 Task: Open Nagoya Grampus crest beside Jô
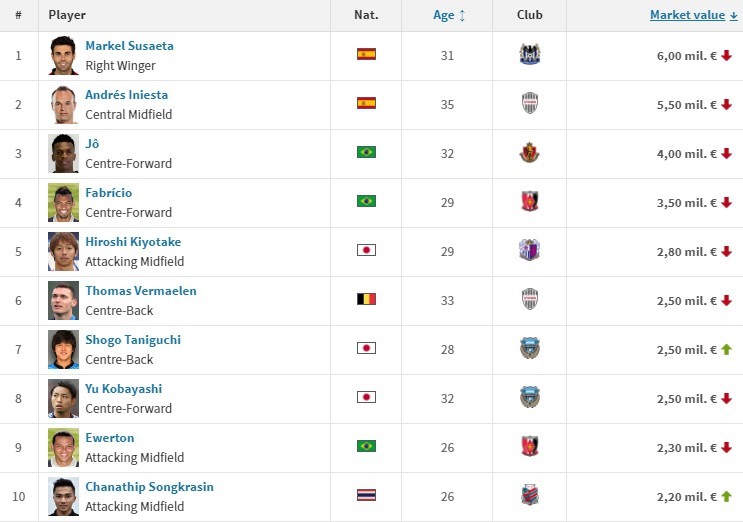529,153
